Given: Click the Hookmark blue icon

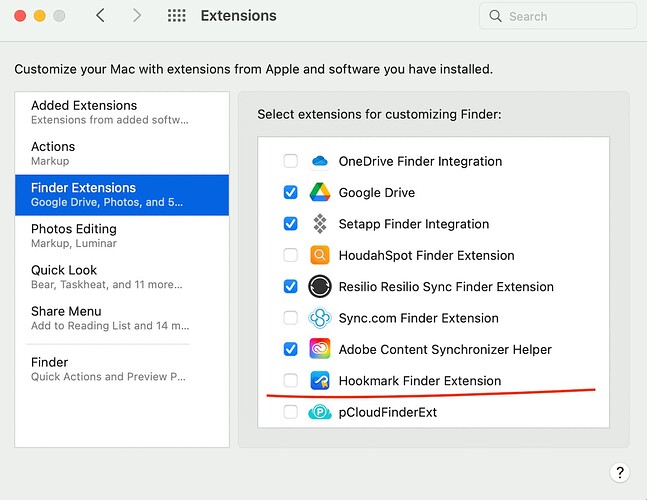Looking at the screenshot, I should 320,380.
